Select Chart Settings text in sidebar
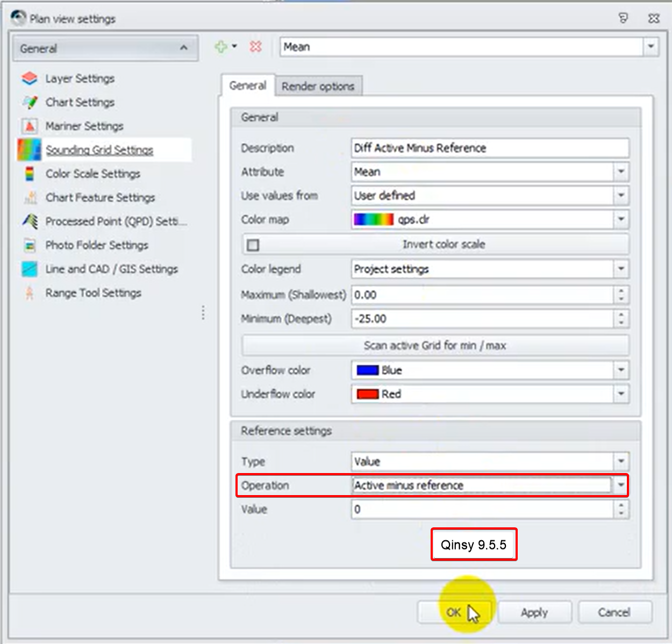The width and height of the screenshot is (672, 644). (x=80, y=102)
